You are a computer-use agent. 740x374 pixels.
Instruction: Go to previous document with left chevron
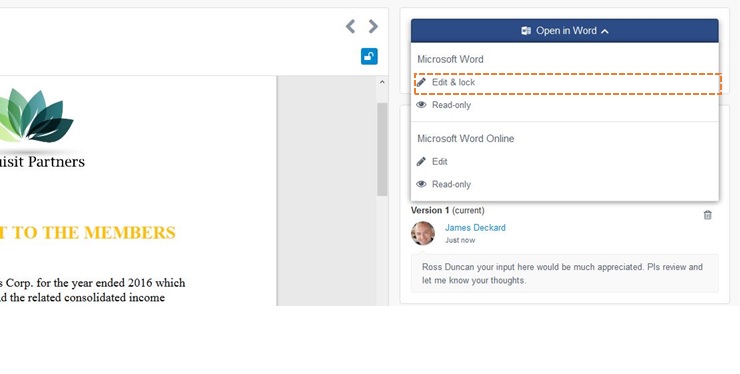click(x=350, y=26)
